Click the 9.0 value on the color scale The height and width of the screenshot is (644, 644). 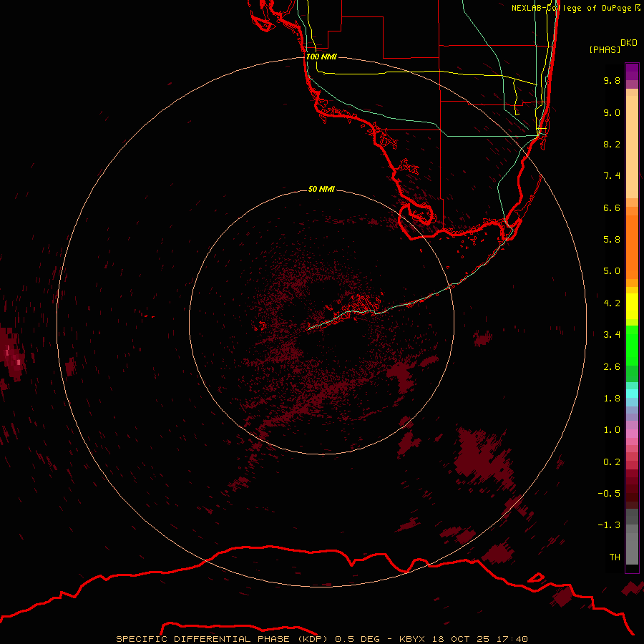612,112
